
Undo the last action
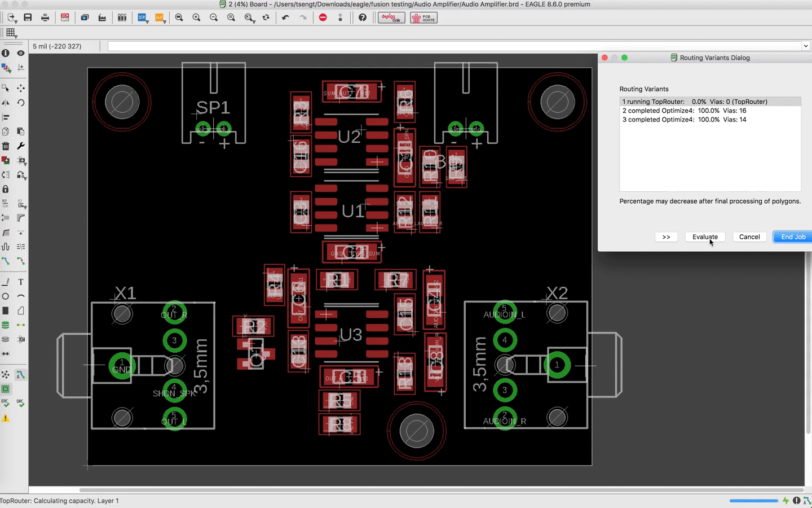(x=287, y=17)
